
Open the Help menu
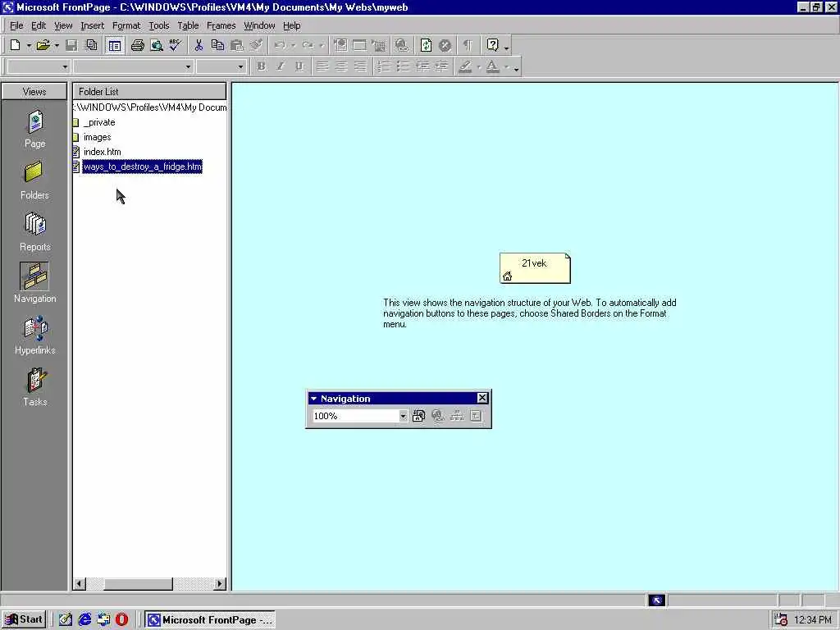point(291,25)
